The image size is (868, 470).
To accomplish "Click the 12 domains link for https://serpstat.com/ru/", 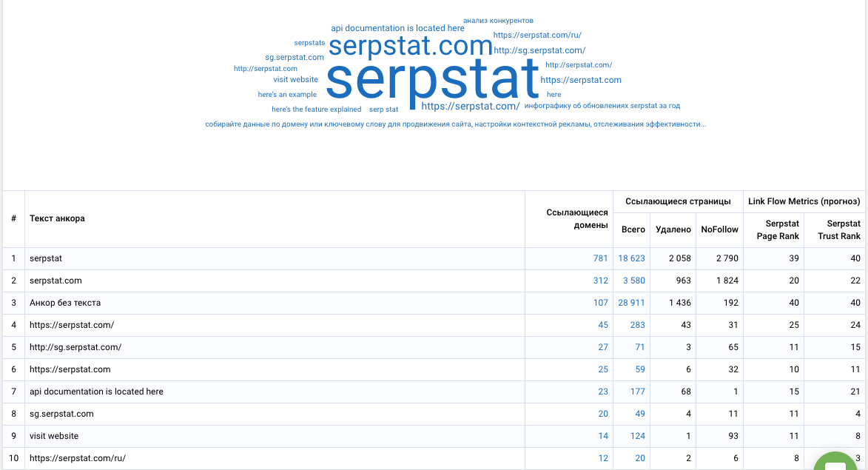I will click(x=603, y=458).
